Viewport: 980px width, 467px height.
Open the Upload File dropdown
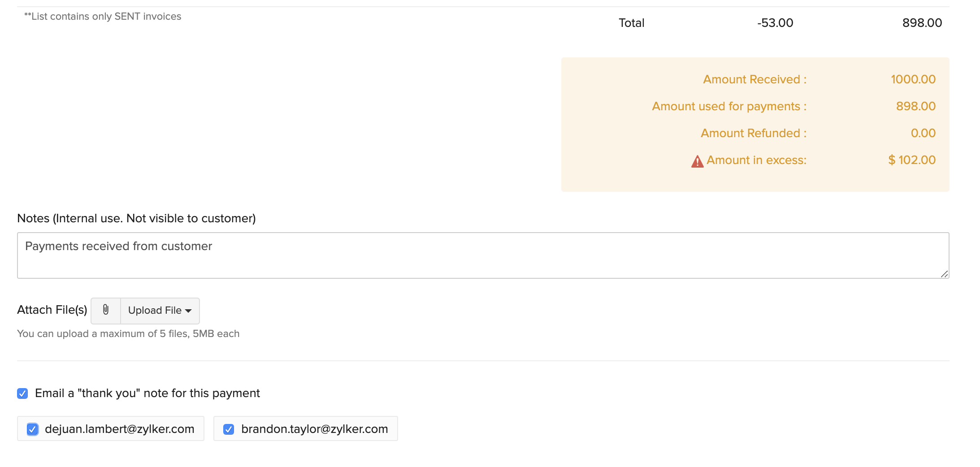[160, 311]
